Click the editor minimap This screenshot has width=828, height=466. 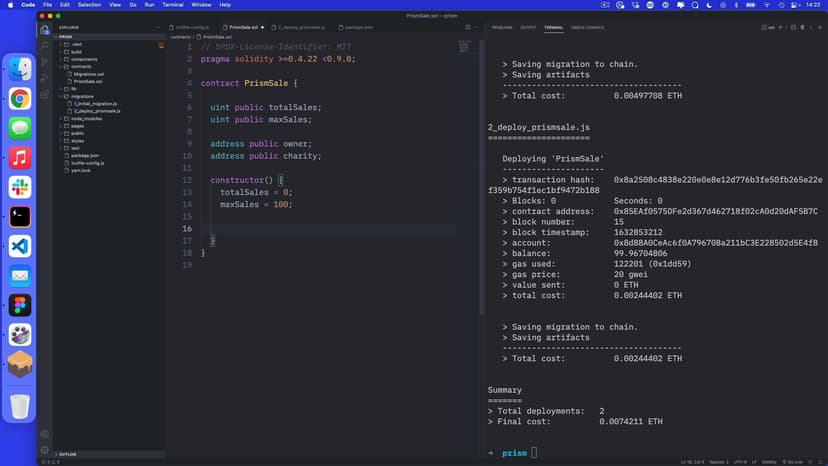pos(466,47)
